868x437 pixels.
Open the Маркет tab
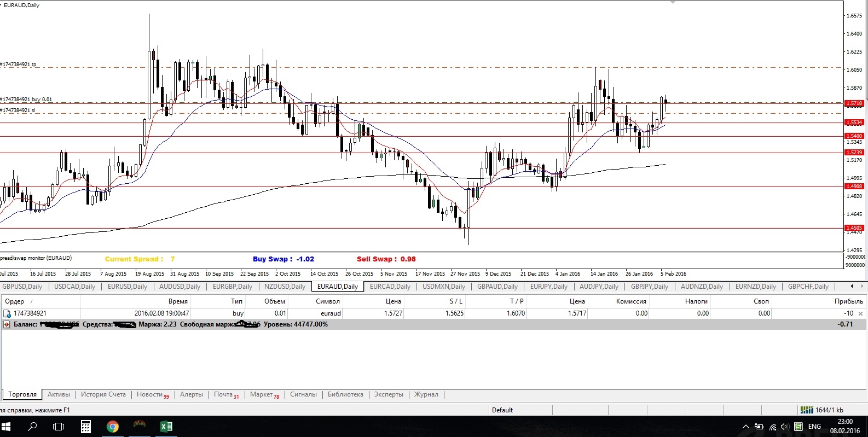point(264,394)
